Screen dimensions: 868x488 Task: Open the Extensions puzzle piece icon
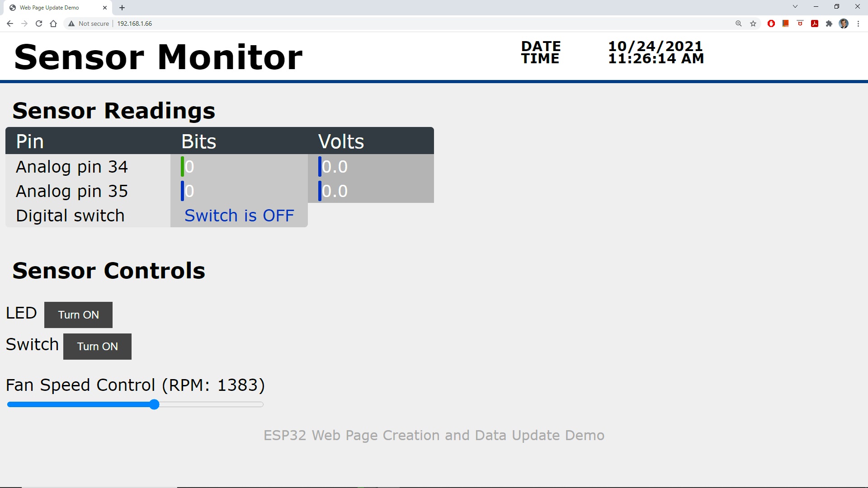829,23
